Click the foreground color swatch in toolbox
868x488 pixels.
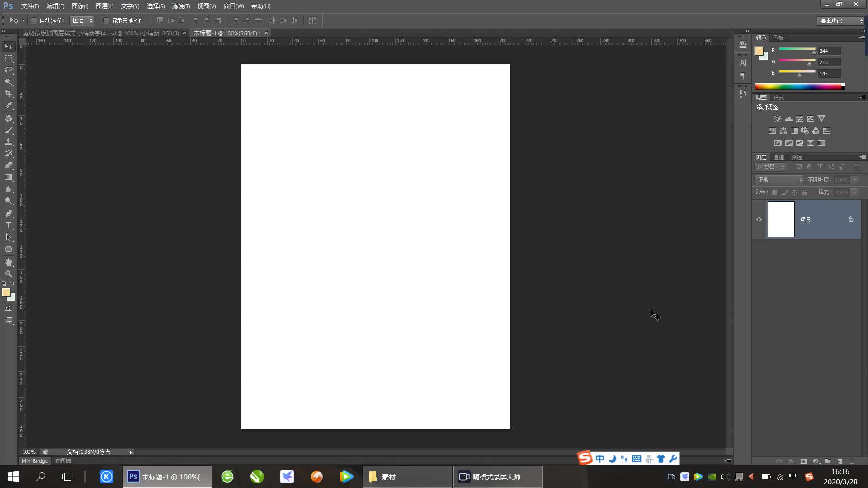6,292
